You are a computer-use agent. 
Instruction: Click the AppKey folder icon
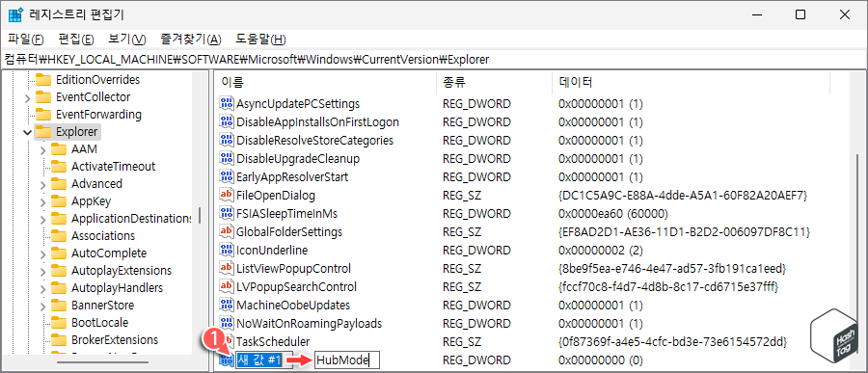(x=59, y=201)
